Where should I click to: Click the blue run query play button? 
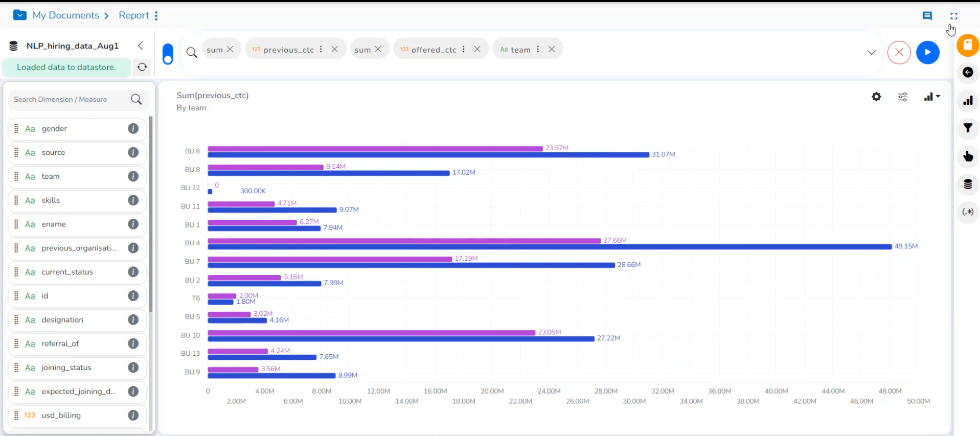click(x=927, y=52)
